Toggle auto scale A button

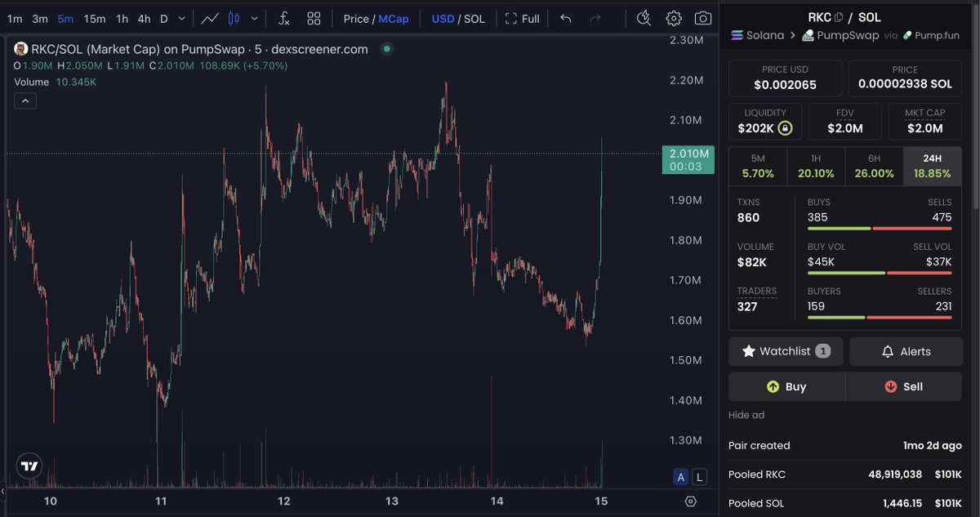pyautogui.click(x=680, y=477)
